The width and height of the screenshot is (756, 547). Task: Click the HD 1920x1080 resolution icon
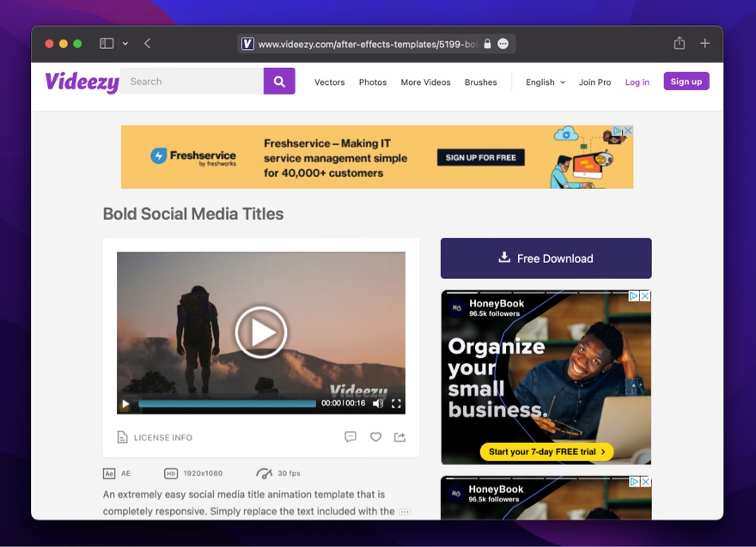(x=172, y=473)
